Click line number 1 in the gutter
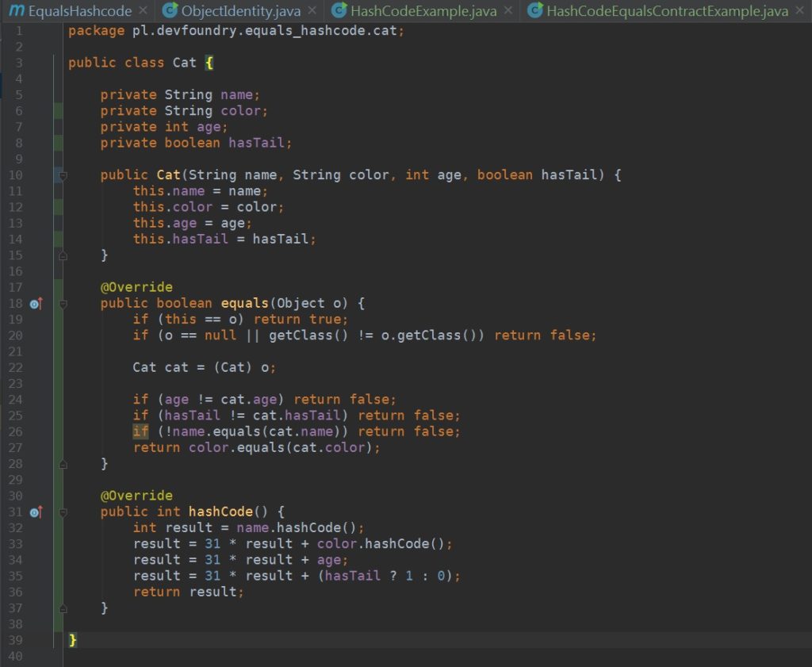Image resolution: width=812 pixels, height=667 pixels. coord(19,31)
